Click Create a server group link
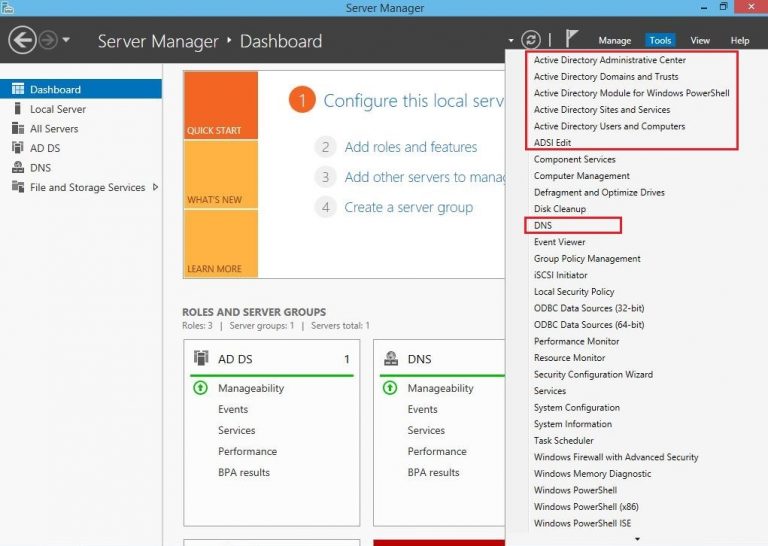Screen dimensions: 768x546 (x=408, y=207)
